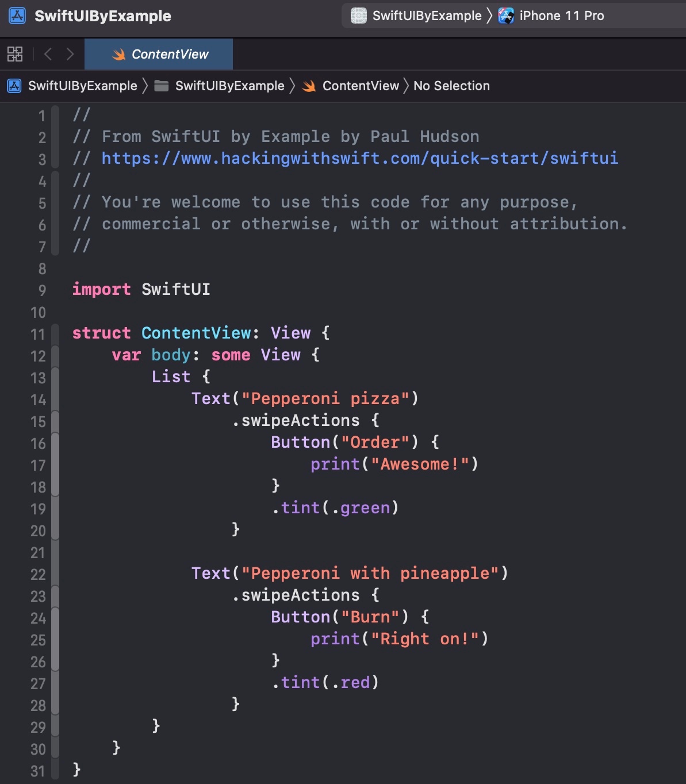Click the simulator icon beside iPhone 11 Pro

(x=506, y=16)
